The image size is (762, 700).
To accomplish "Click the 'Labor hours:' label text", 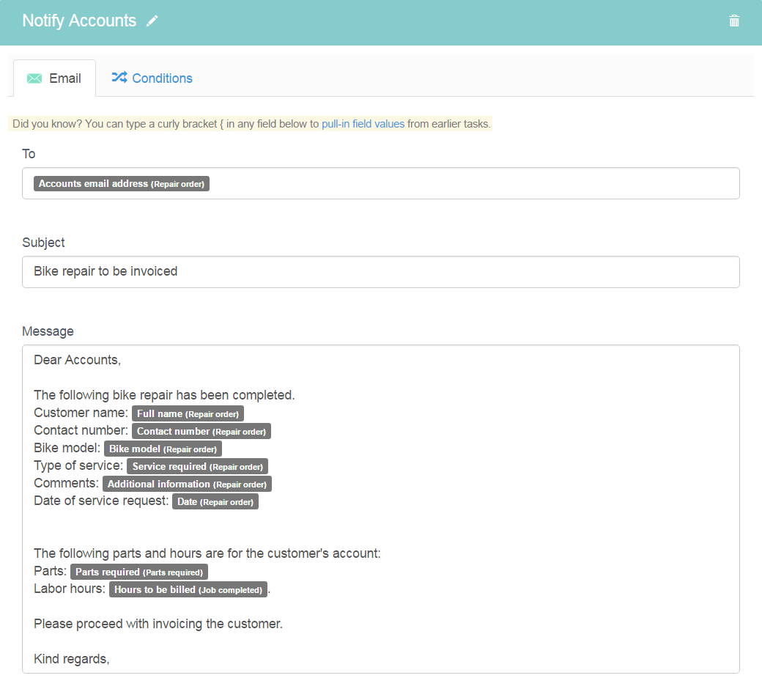I will click(x=70, y=589).
